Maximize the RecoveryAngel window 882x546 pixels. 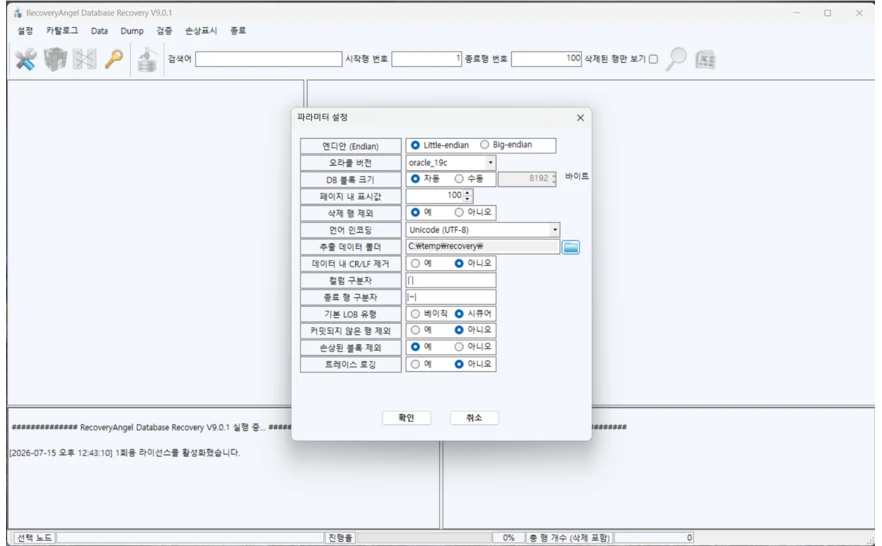pyautogui.click(x=827, y=13)
